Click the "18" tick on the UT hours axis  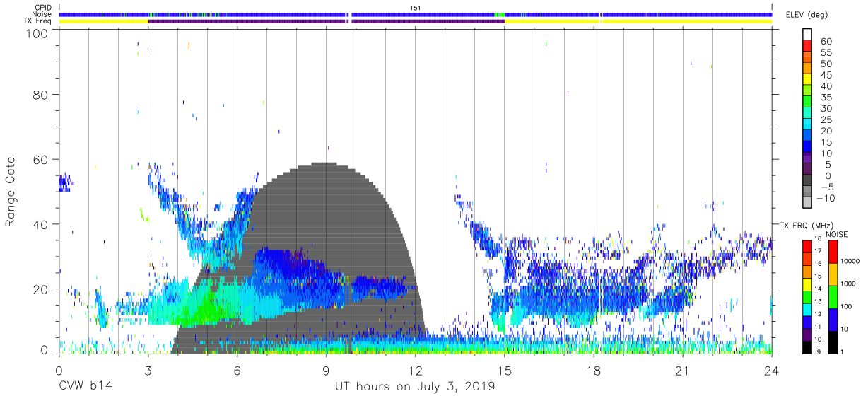[x=594, y=370]
